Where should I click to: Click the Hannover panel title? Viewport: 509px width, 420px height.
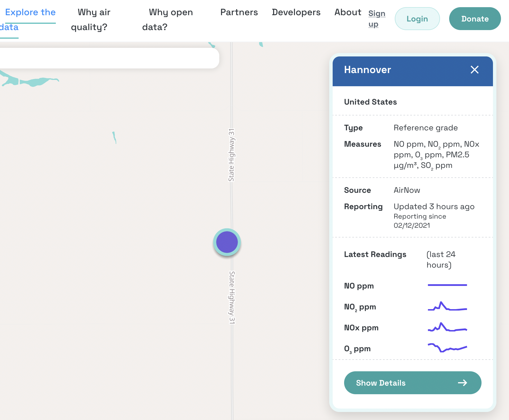pos(367,70)
